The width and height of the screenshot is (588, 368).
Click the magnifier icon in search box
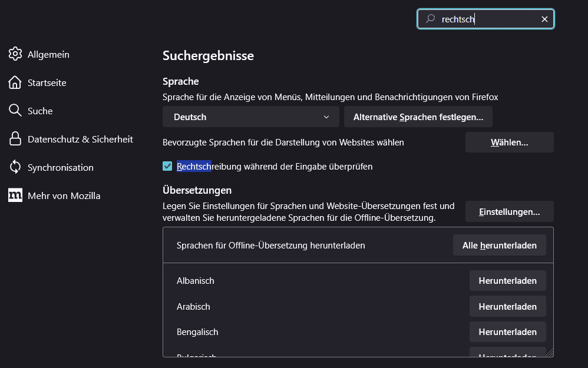pos(431,19)
